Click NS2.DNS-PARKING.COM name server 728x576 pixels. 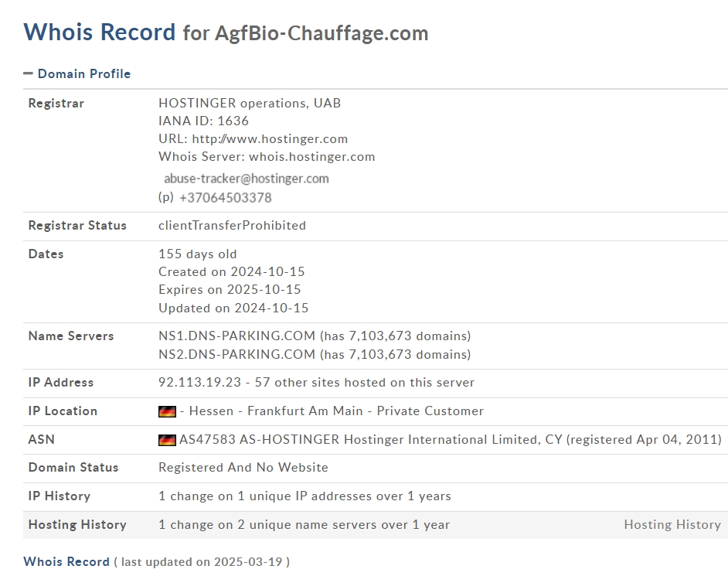tap(236, 354)
